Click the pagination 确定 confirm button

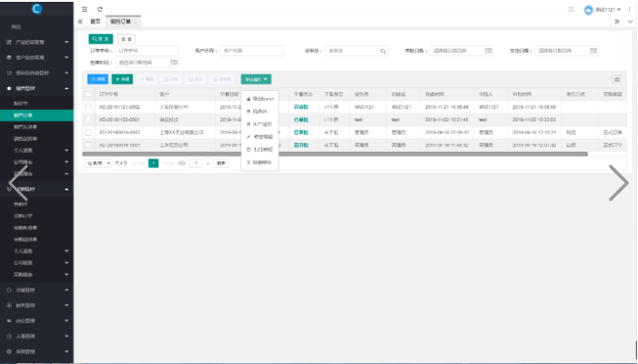(x=221, y=163)
